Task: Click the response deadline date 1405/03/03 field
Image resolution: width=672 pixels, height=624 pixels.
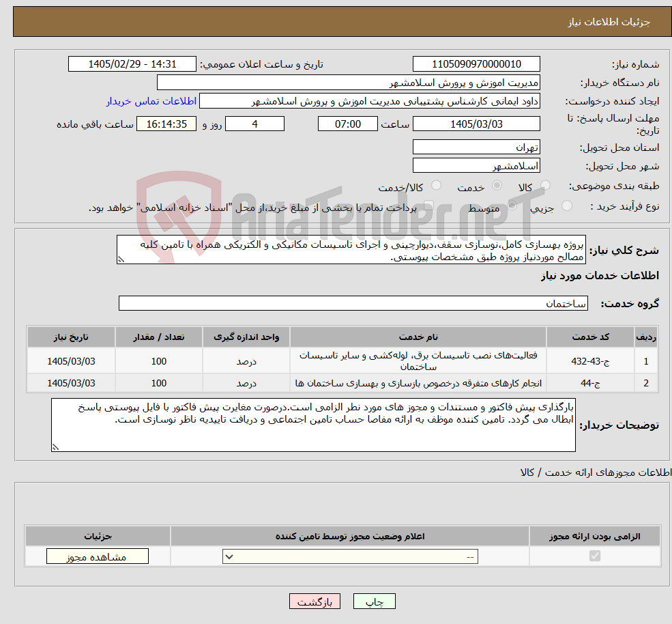Action: click(x=476, y=124)
